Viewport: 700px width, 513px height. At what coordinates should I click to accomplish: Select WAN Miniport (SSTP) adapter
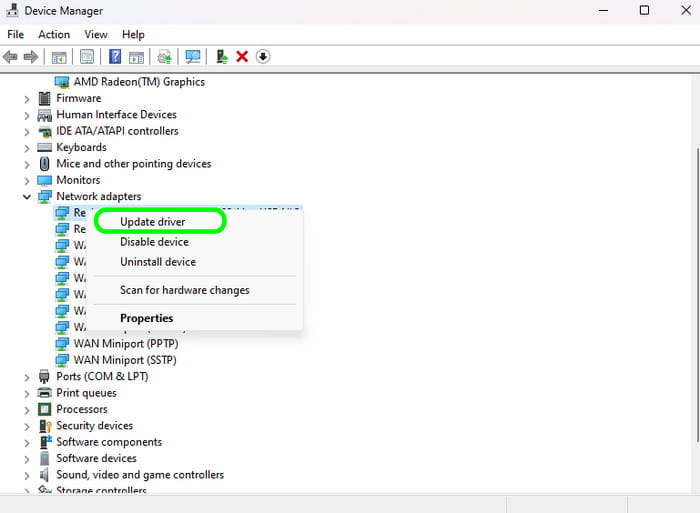click(x=125, y=360)
